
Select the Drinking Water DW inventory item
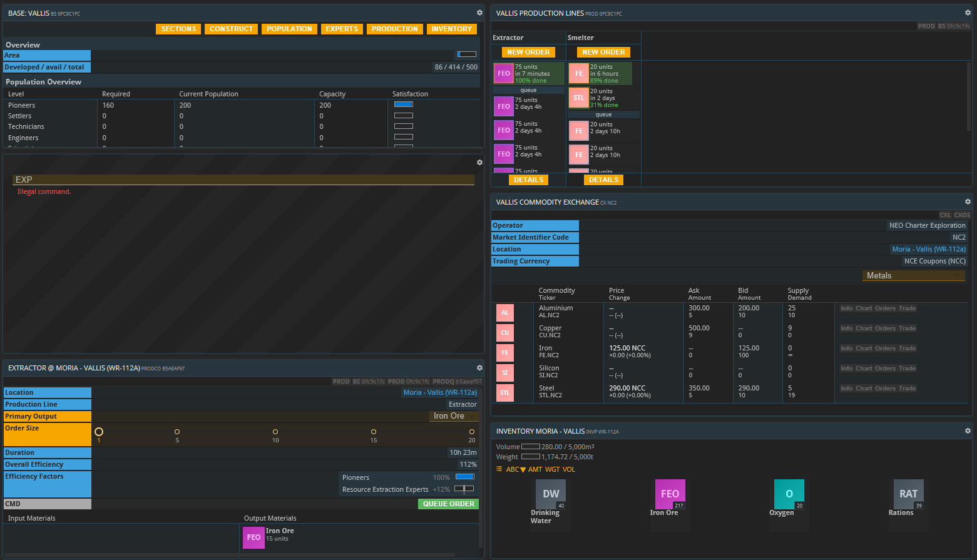(x=551, y=494)
